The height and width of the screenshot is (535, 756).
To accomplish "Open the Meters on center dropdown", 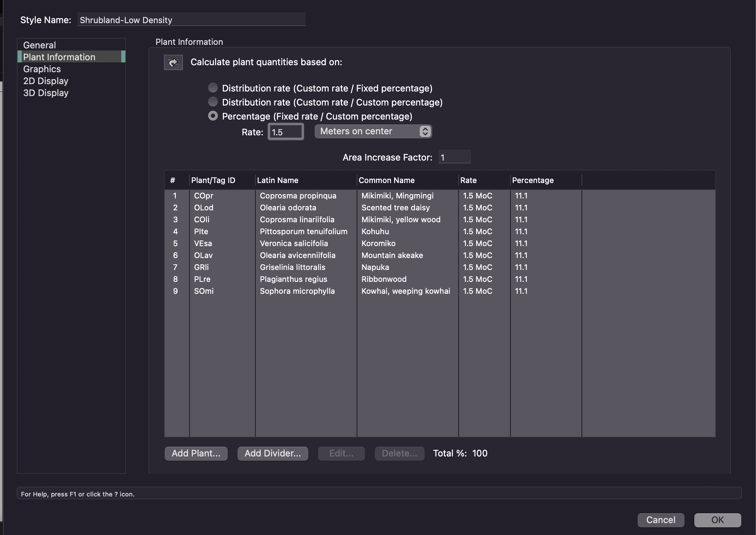I will [372, 131].
